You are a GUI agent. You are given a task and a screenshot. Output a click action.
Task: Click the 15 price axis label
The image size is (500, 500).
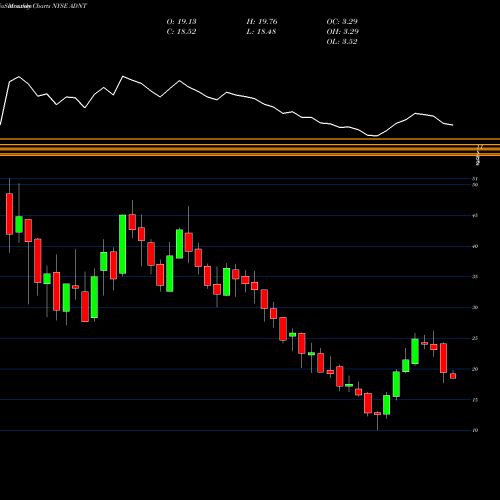coord(475,400)
